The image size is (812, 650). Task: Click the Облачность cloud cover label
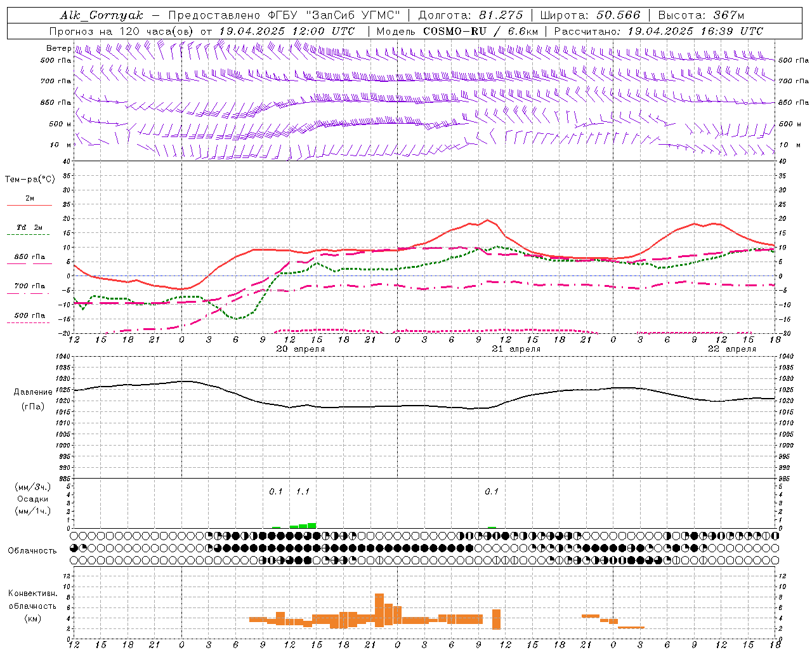click(x=32, y=550)
